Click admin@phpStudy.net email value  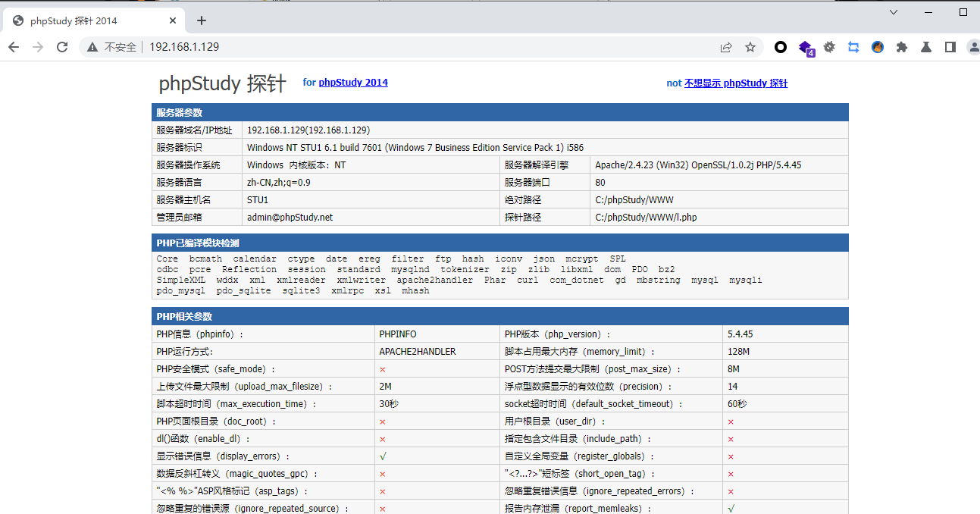pyautogui.click(x=290, y=218)
